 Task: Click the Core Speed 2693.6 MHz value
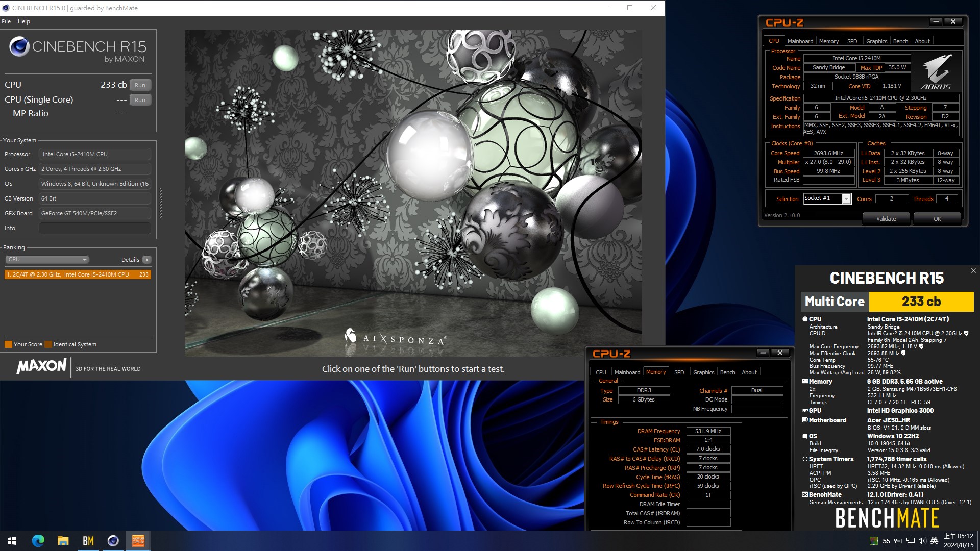tap(828, 153)
